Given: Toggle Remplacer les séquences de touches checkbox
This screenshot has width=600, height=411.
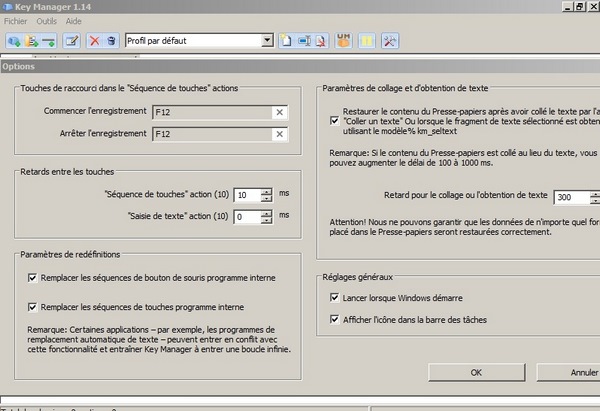Looking at the screenshot, I should [x=33, y=307].
